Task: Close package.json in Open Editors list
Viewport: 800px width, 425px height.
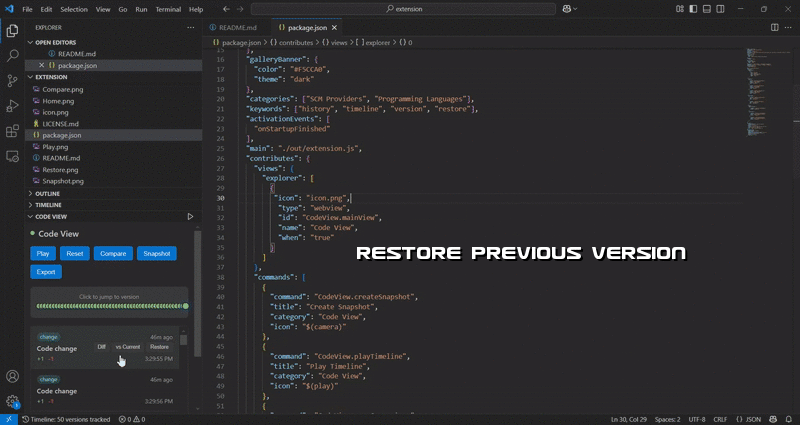Action: click(42, 65)
